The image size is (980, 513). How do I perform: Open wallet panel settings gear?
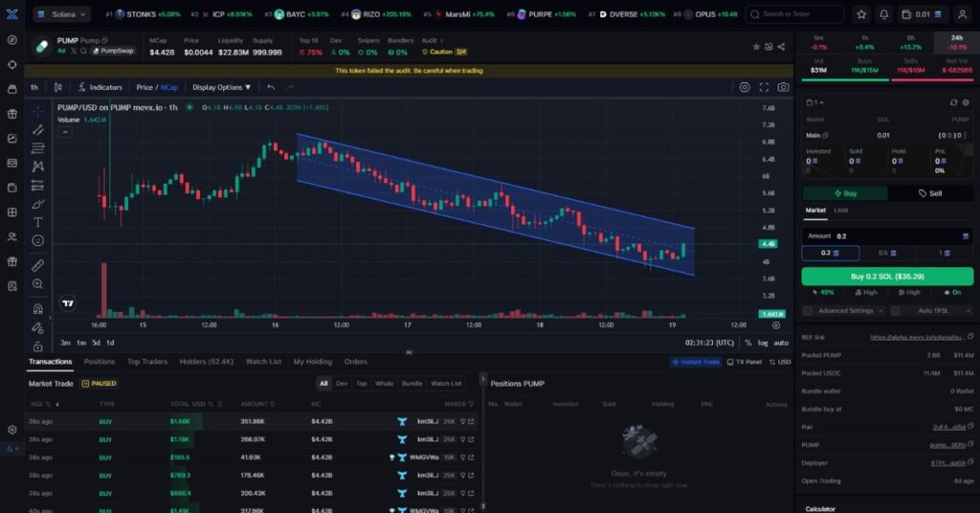(966, 102)
